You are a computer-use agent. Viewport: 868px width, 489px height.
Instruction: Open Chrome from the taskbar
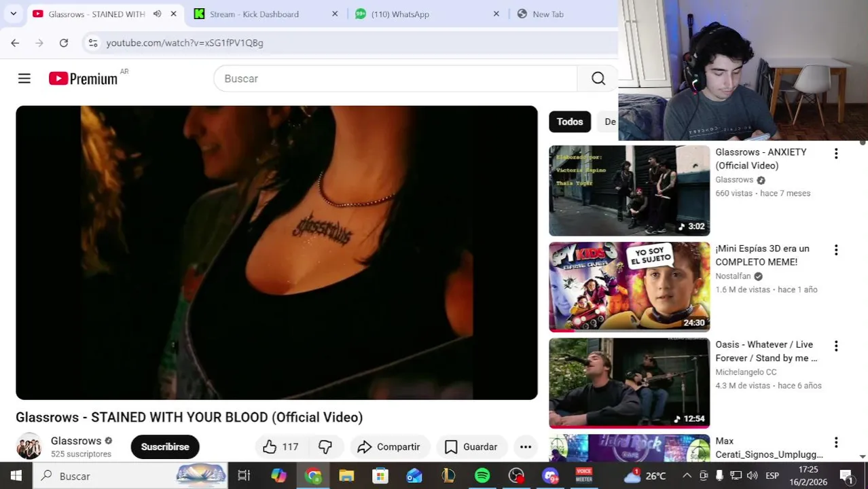[x=313, y=476]
